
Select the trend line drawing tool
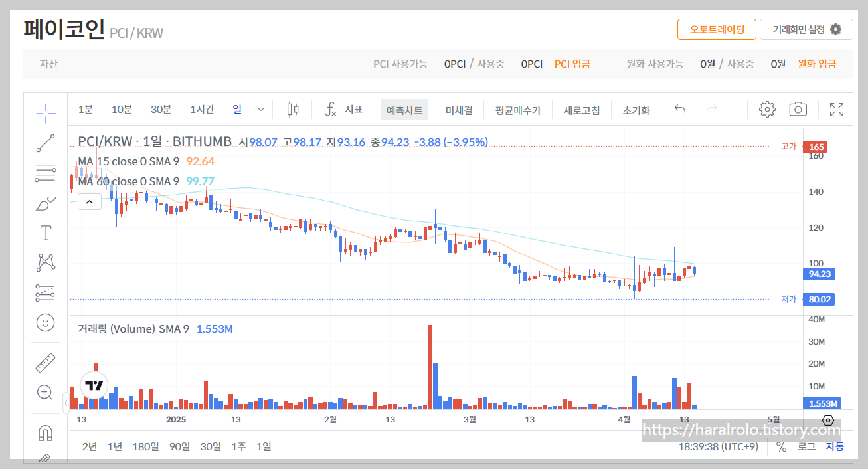click(45, 143)
